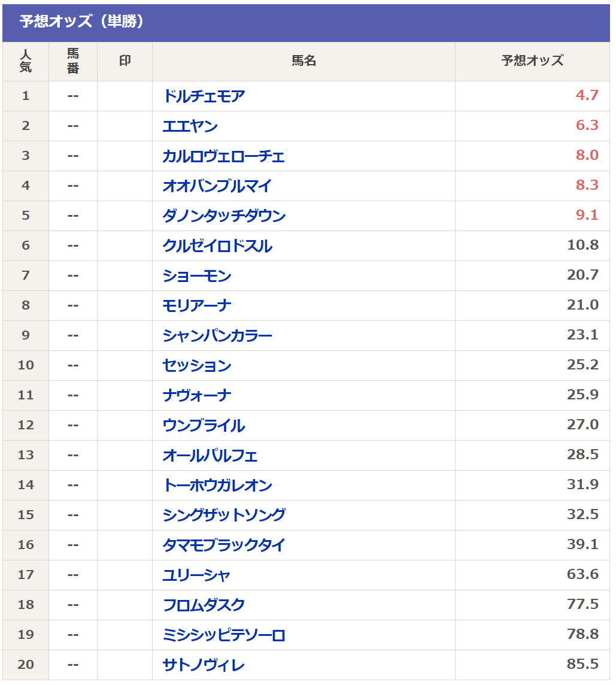616x685 pixels.
Task: Click the 21.0 odds value
Action: pyautogui.click(x=583, y=305)
